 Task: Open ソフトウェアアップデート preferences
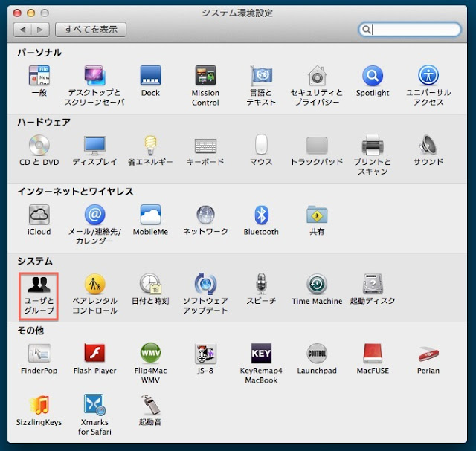[205, 294]
